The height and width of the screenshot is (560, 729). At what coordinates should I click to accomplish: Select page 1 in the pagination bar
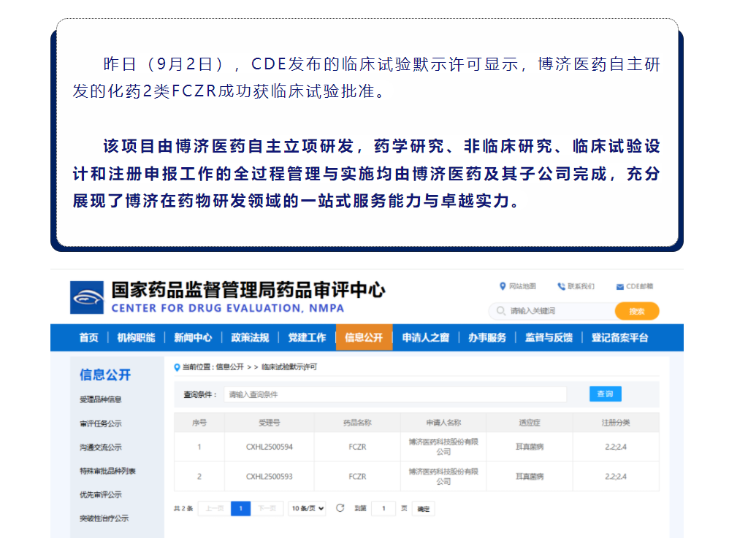tap(241, 507)
